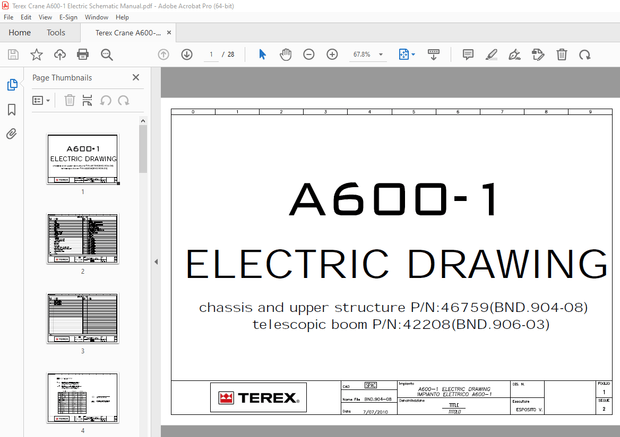Print the document
Image resolution: width=620 pixels, height=437 pixels.
[x=83, y=55]
